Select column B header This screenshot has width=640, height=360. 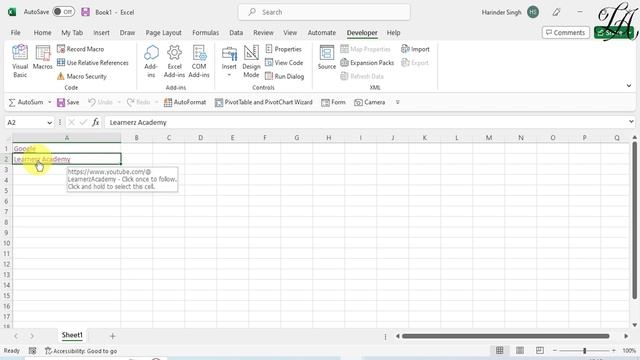point(136,138)
